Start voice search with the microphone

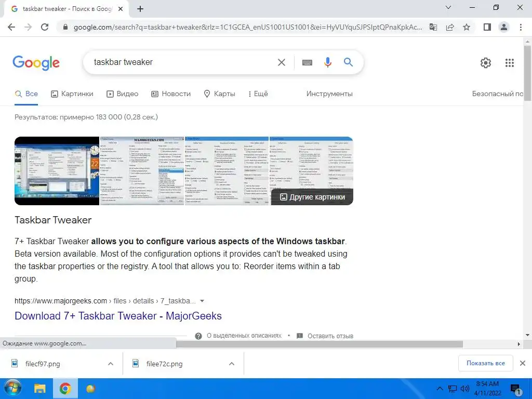327,62
